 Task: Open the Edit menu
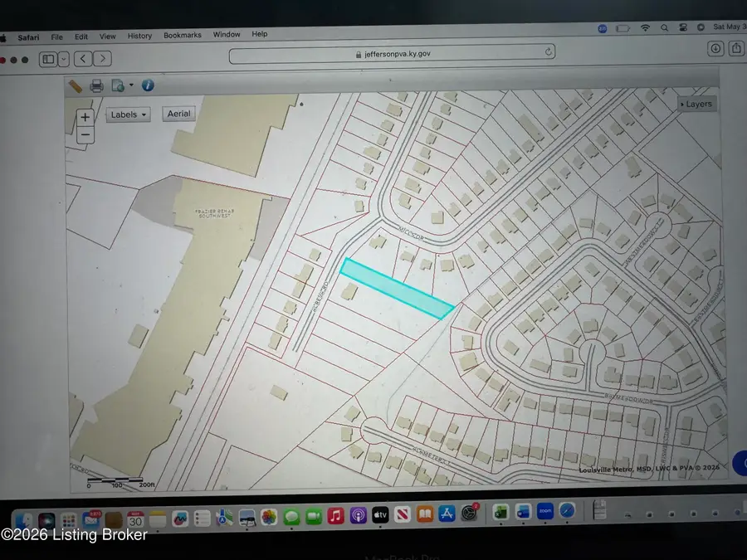(81, 37)
